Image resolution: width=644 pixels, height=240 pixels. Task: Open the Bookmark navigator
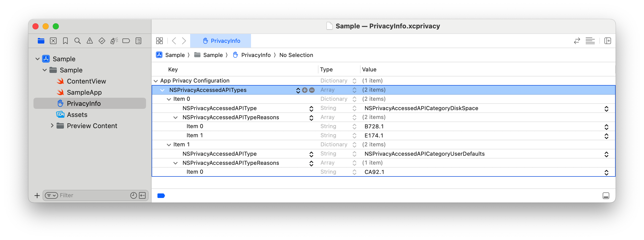65,41
